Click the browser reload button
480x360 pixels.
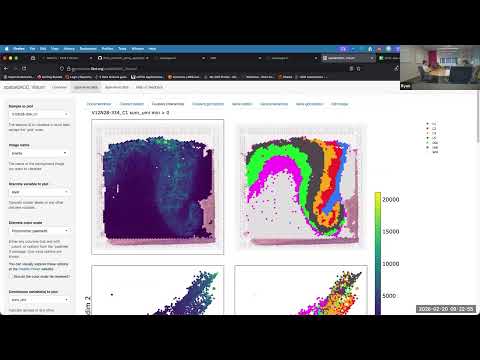(24, 68)
